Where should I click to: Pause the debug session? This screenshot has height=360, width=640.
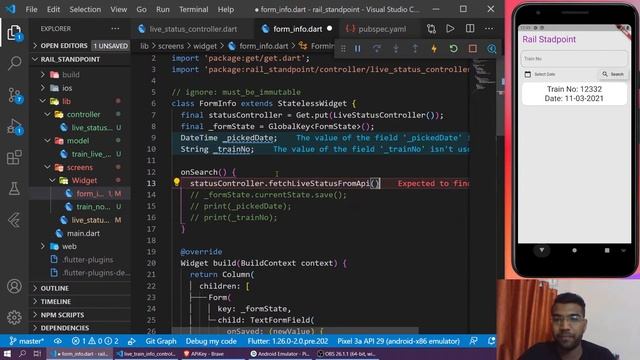[358, 49]
